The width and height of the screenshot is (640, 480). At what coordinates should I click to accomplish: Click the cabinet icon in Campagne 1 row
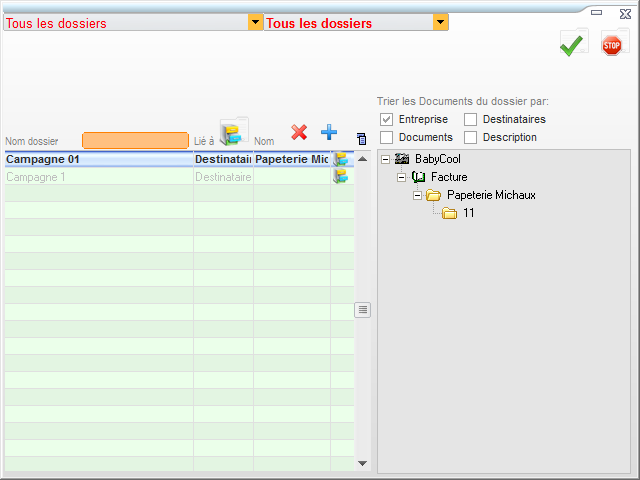coord(341,176)
